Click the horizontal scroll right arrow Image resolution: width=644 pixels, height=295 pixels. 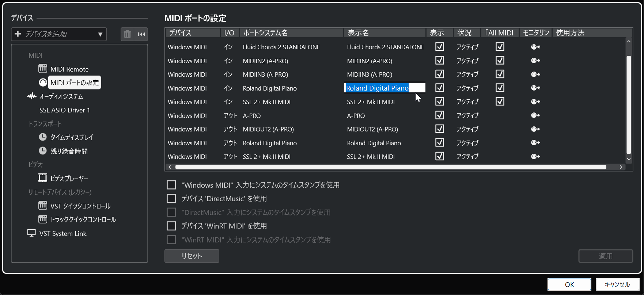point(621,167)
